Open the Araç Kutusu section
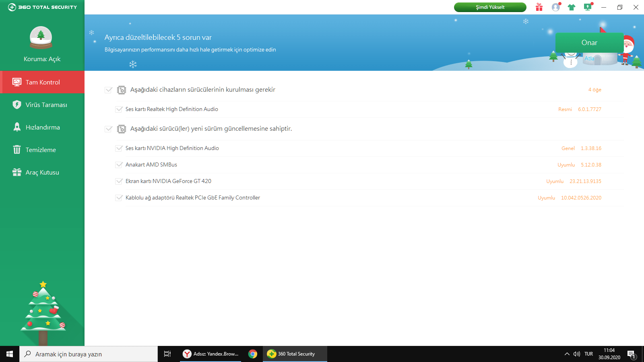Viewport: 644px width, 362px height. click(x=42, y=172)
